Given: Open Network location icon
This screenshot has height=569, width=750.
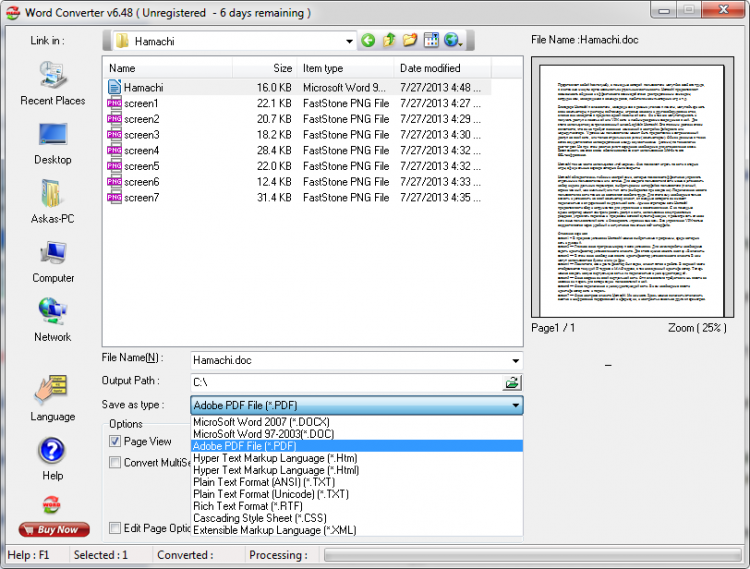Looking at the screenshot, I should click(53, 311).
